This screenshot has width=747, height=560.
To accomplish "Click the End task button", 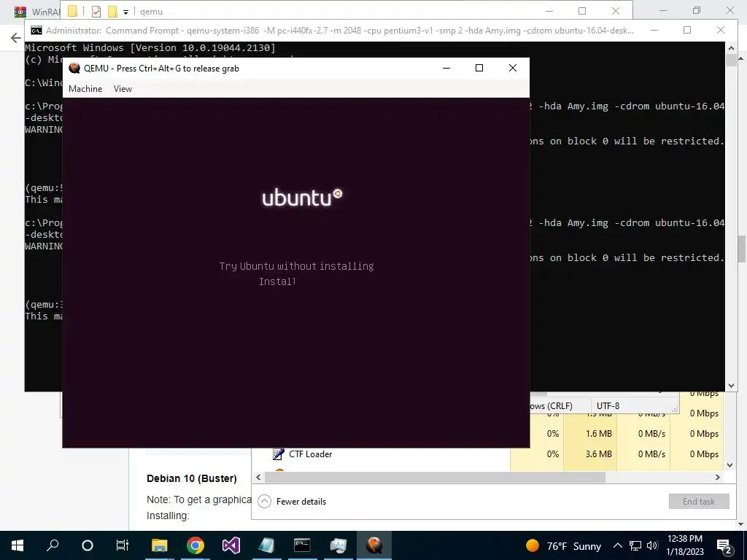I will tap(698, 502).
